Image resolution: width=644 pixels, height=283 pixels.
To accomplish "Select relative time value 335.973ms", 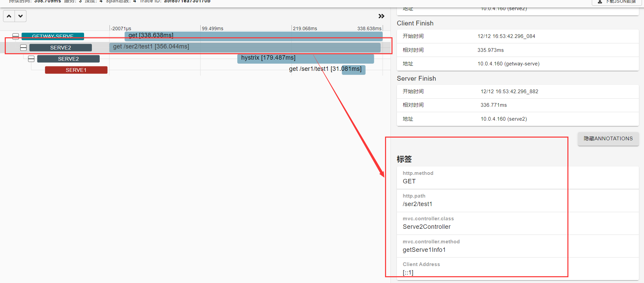I will click(x=490, y=50).
